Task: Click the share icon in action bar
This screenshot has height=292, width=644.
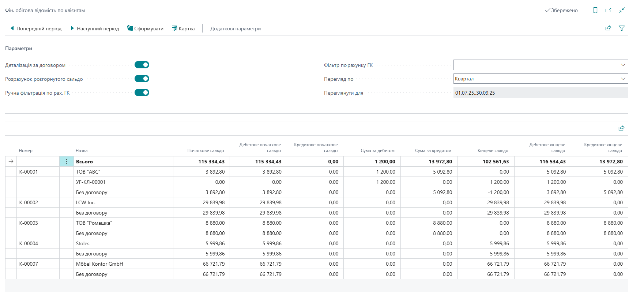Action: click(608, 28)
